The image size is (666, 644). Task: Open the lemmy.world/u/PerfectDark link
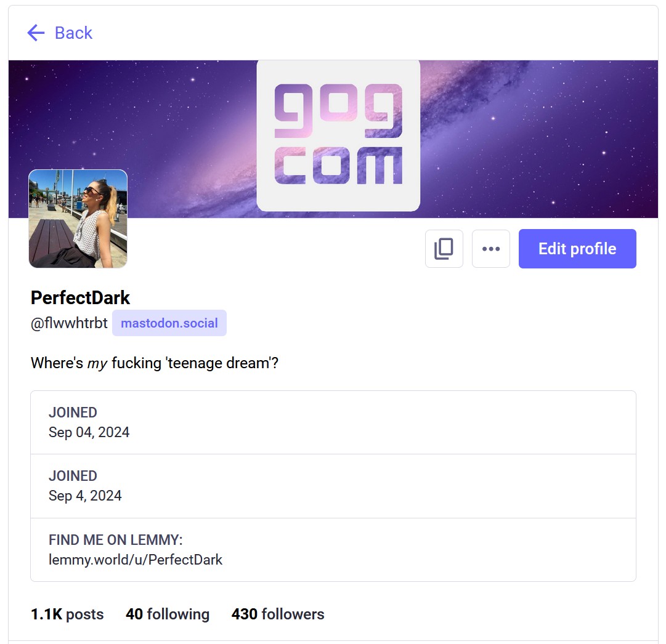tap(136, 560)
